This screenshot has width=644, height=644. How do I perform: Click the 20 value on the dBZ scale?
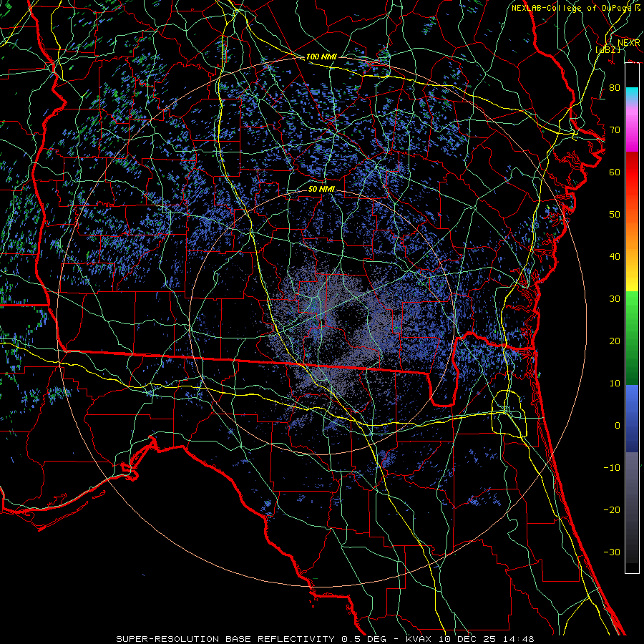tap(615, 341)
